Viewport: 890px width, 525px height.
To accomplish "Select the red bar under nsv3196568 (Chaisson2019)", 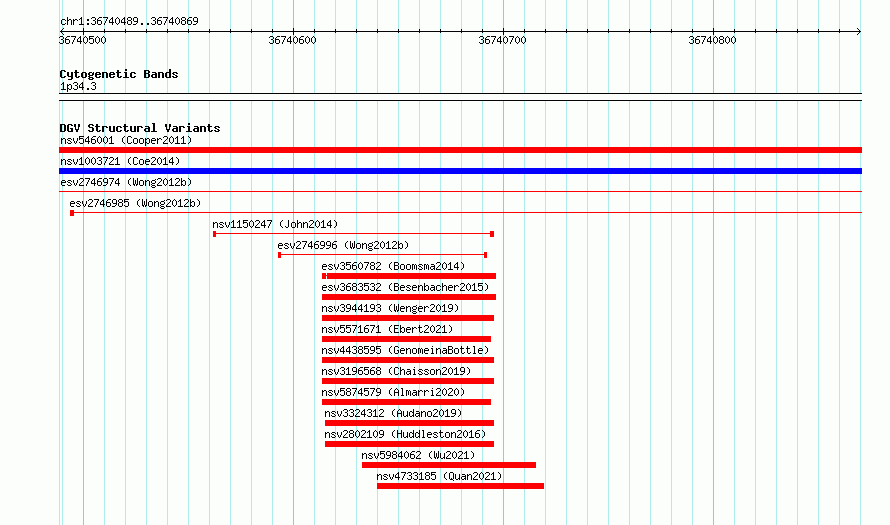I will [408, 381].
